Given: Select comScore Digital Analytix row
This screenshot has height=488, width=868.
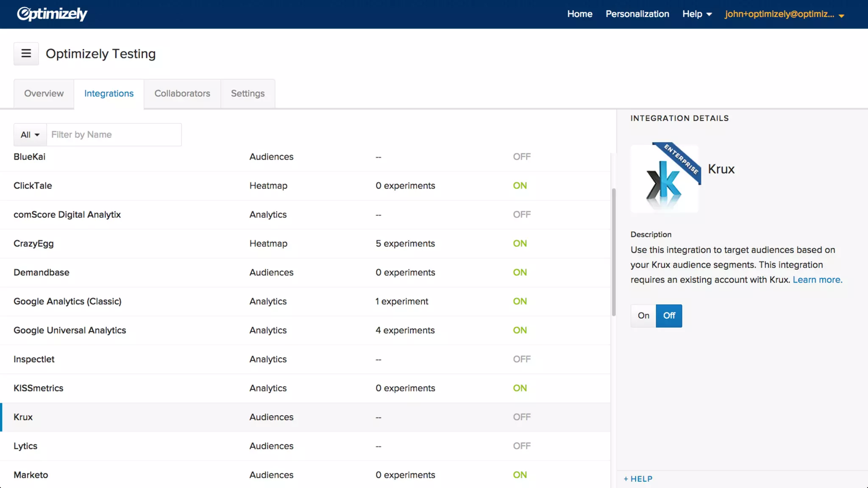Looking at the screenshot, I should click(305, 214).
